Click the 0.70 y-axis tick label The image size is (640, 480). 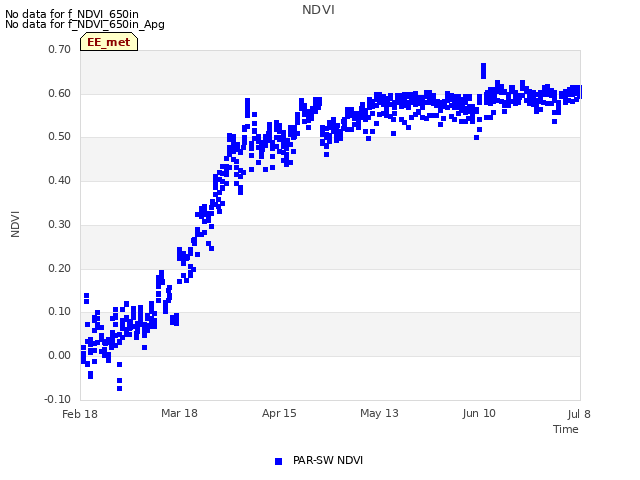(x=60, y=49)
